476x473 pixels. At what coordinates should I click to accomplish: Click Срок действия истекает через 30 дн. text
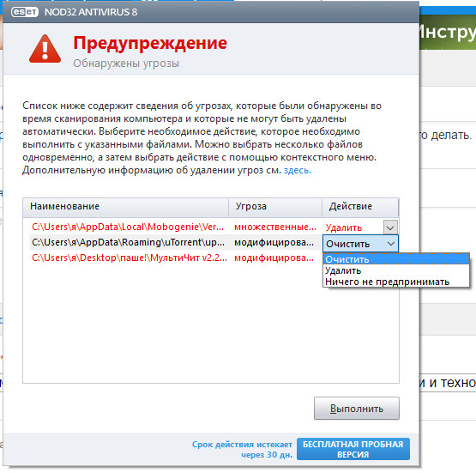tap(242, 449)
